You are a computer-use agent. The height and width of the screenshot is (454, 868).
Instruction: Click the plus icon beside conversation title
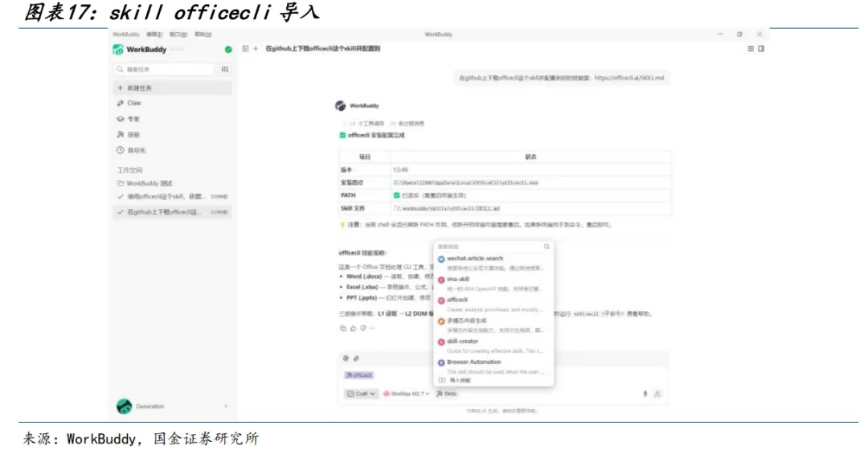[x=256, y=49]
